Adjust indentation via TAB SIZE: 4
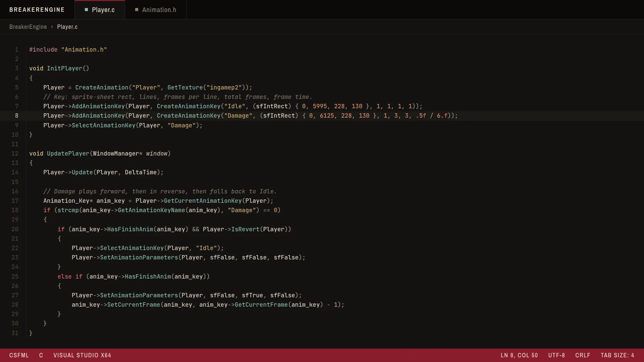The image size is (644, 362). click(617, 355)
